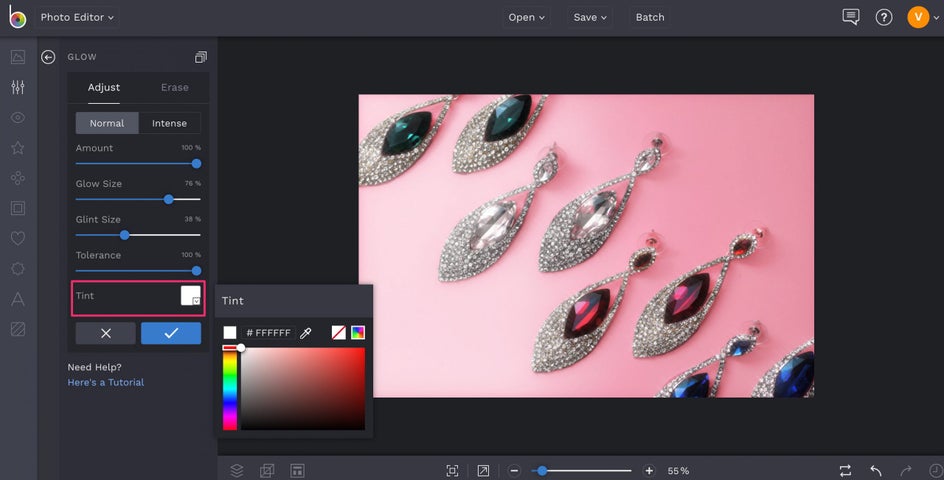Open the Save menu dropdown
Viewport: 944px width, 480px height.
pos(590,17)
